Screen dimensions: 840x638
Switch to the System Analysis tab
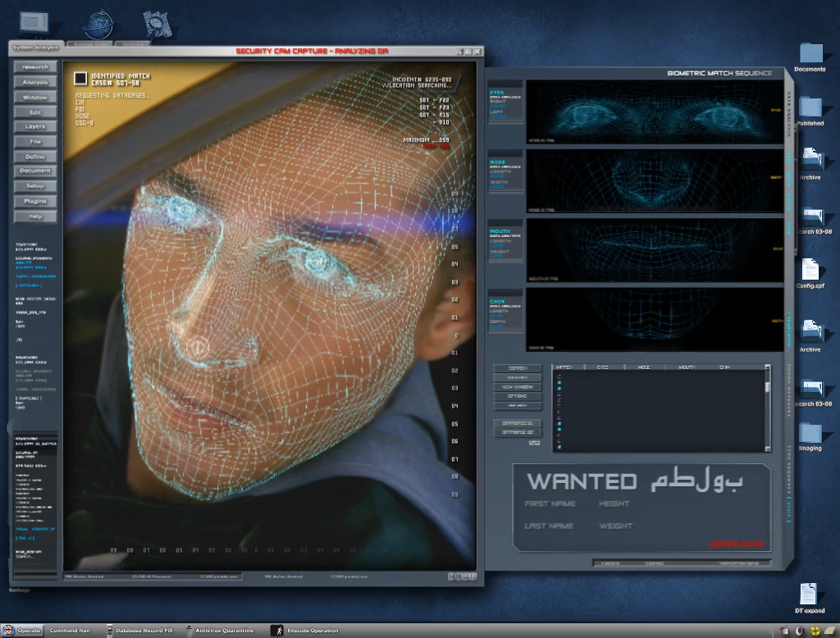pyautogui.click(x=35, y=47)
